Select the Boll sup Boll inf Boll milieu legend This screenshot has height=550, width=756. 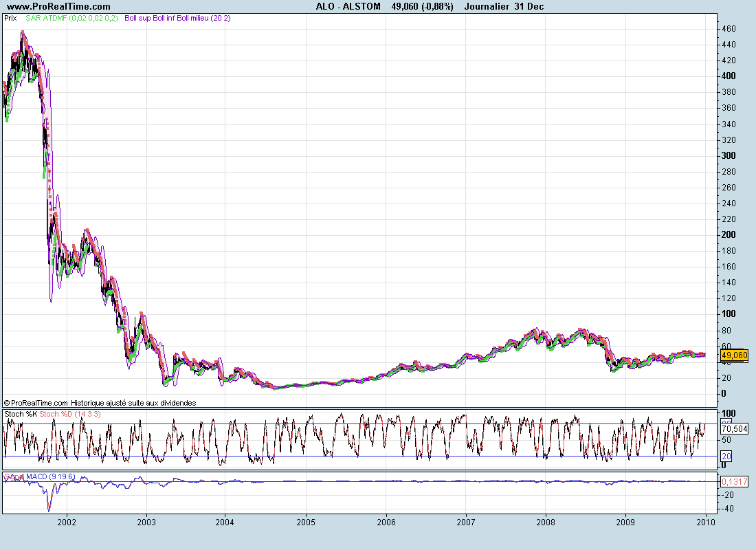click(x=177, y=18)
